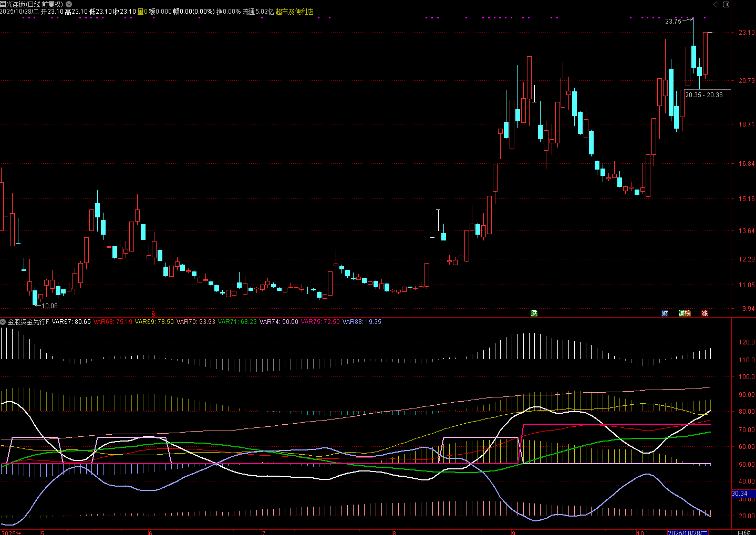Click the diamond icon at top right
The image size is (756, 535).
[716, 4]
